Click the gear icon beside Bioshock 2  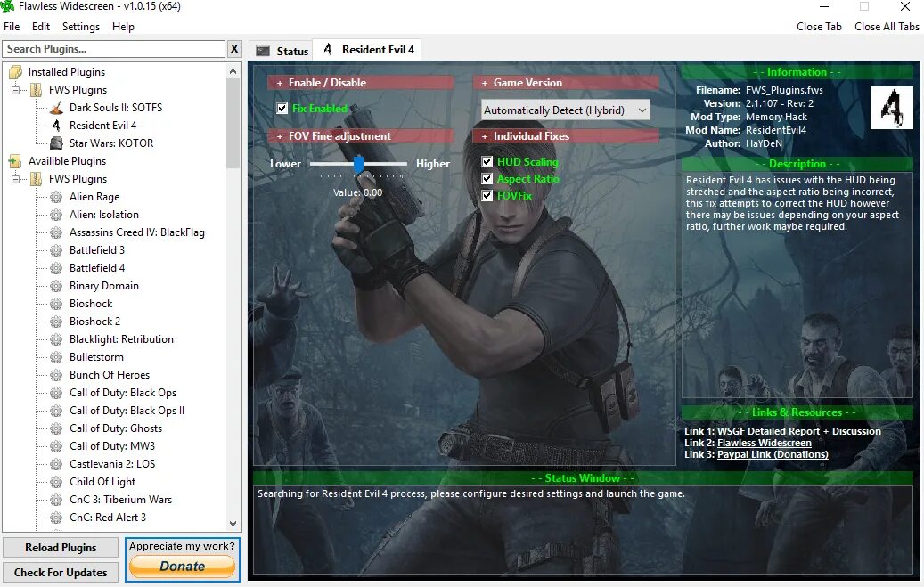[x=56, y=322]
